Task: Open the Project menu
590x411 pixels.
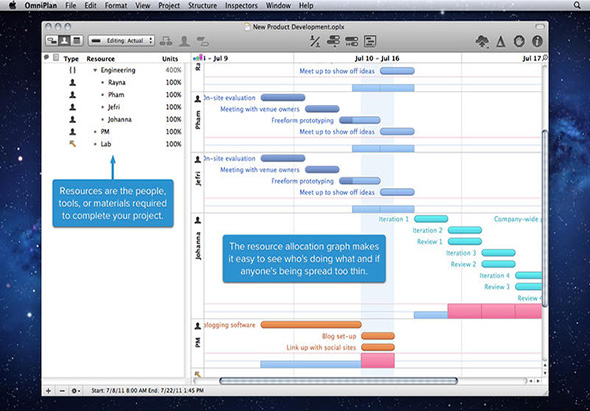Action: (x=169, y=6)
